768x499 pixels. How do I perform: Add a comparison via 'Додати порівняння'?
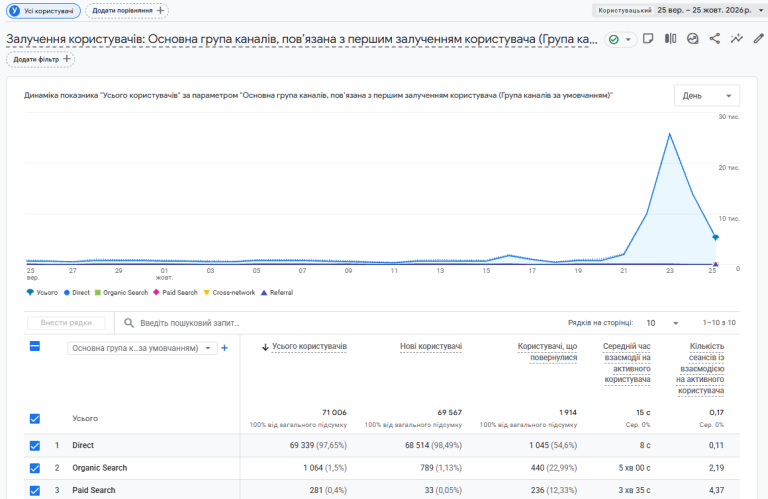127,11
